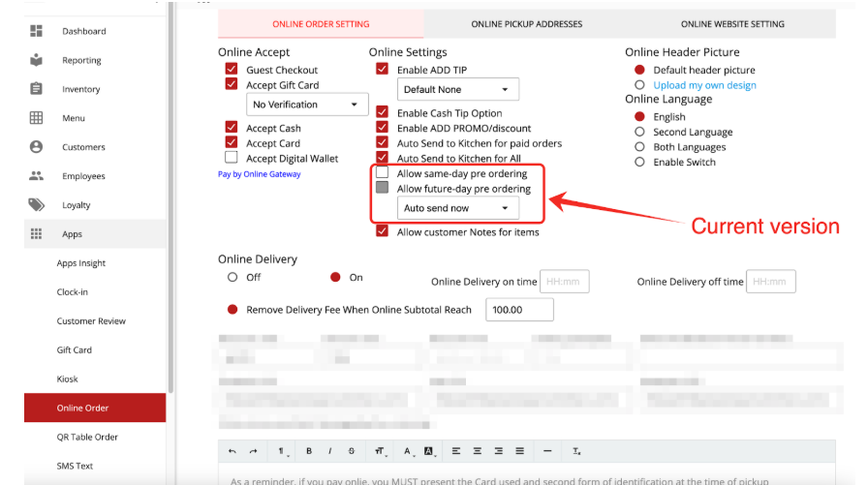This screenshot has width=868, height=485.
Task: Toggle the Accept Gift Card checkbox
Action: coord(232,84)
